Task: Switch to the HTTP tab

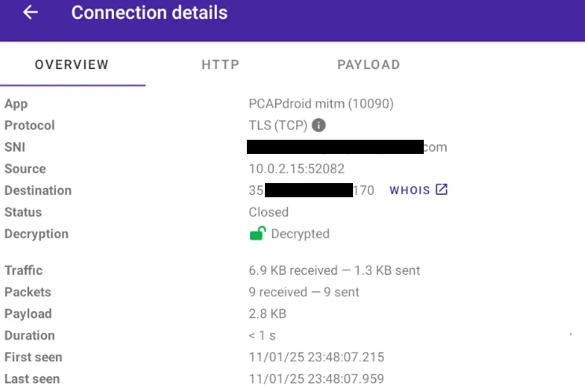Action: click(220, 64)
